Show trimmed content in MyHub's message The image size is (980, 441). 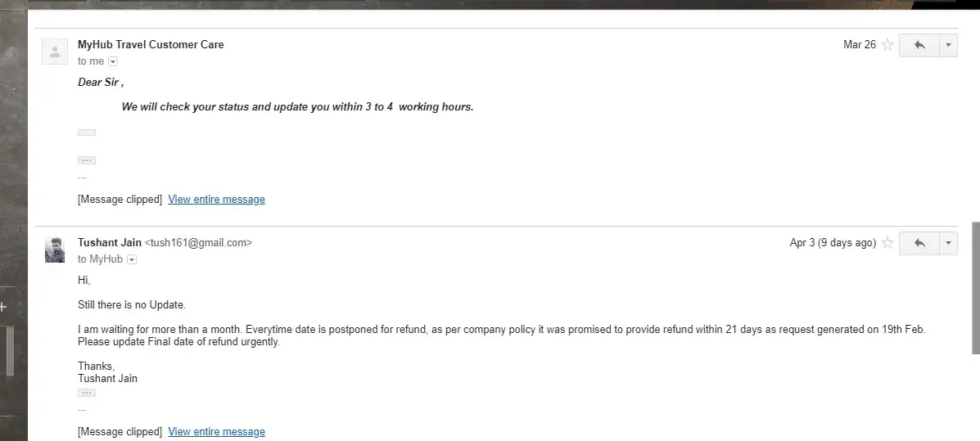(x=87, y=160)
